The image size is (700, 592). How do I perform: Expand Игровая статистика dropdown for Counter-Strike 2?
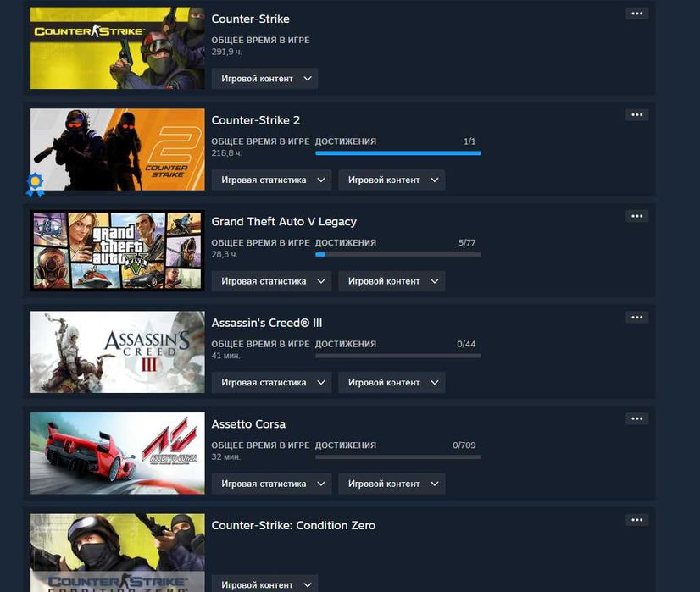tap(271, 180)
